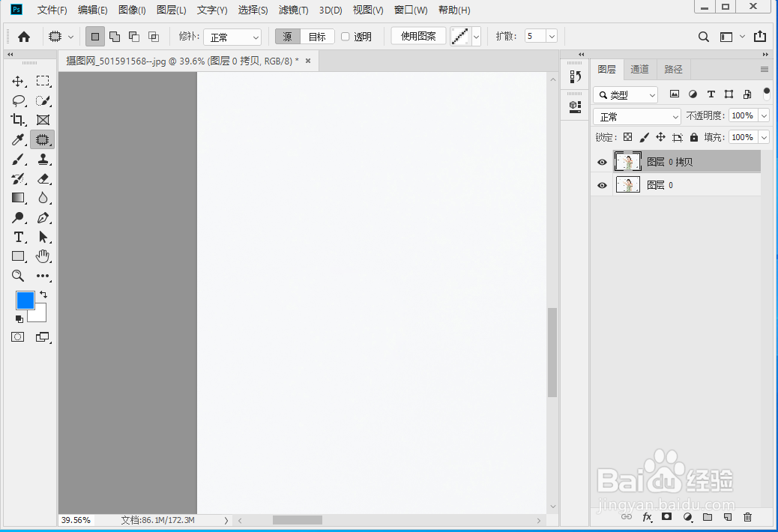Viewport: 778px width, 532px height.
Task: Click the Home icon in options bar
Action: pos(24,37)
